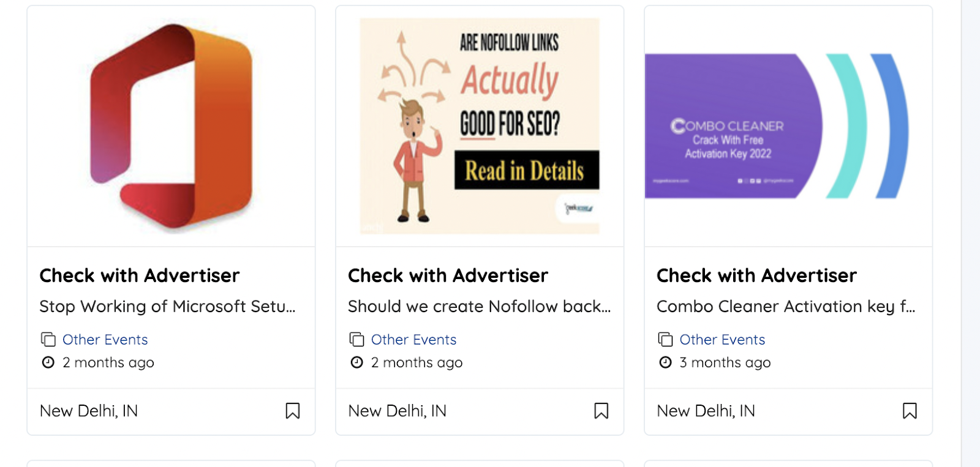Click Other Events link in Combo Cleaner card
The height and width of the screenshot is (467, 980).
click(723, 340)
